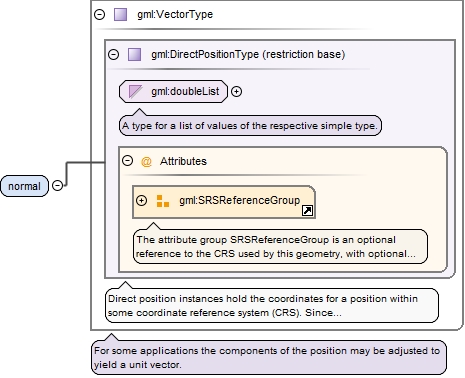Expand gml:SRSReferenceGroup plus icon

tap(141, 200)
